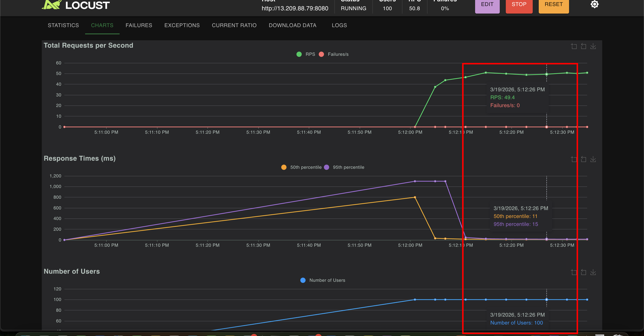The height and width of the screenshot is (336, 644).
Task: Toggle the Number of Users legend series
Action: pyautogui.click(x=323, y=280)
